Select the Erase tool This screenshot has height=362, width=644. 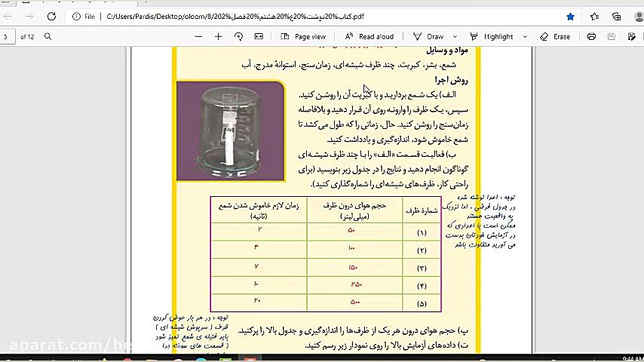coord(555,36)
